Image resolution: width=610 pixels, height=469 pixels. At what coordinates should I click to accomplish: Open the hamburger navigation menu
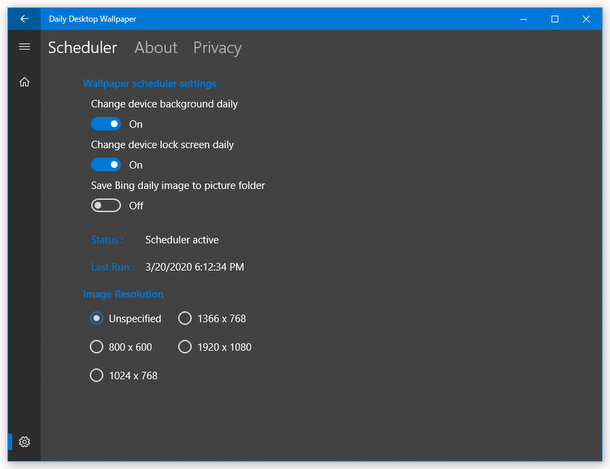click(x=25, y=47)
